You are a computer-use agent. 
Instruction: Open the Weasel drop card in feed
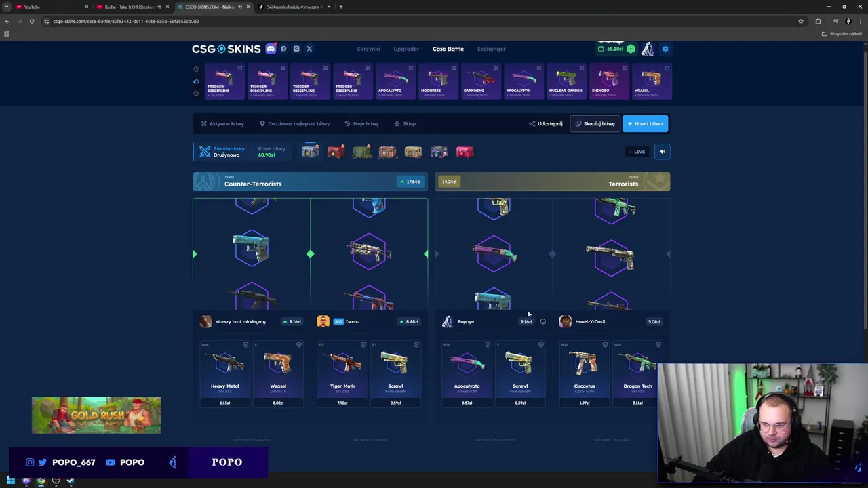pos(652,81)
